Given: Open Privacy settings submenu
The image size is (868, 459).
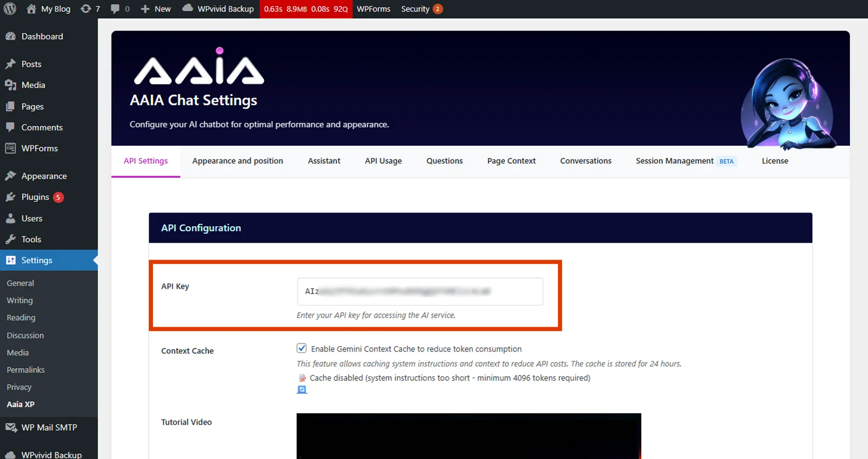Looking at the screenshot, I should click(x=19, y=387).
